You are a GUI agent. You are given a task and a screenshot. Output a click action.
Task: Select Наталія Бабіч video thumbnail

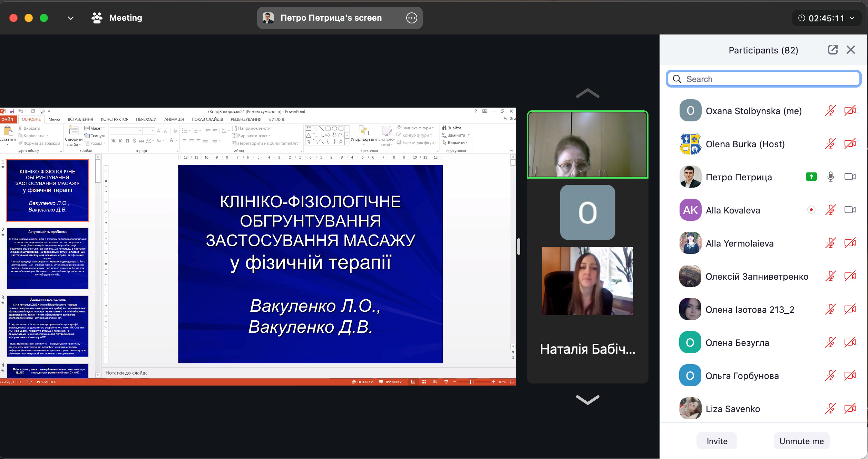point(587,281)
